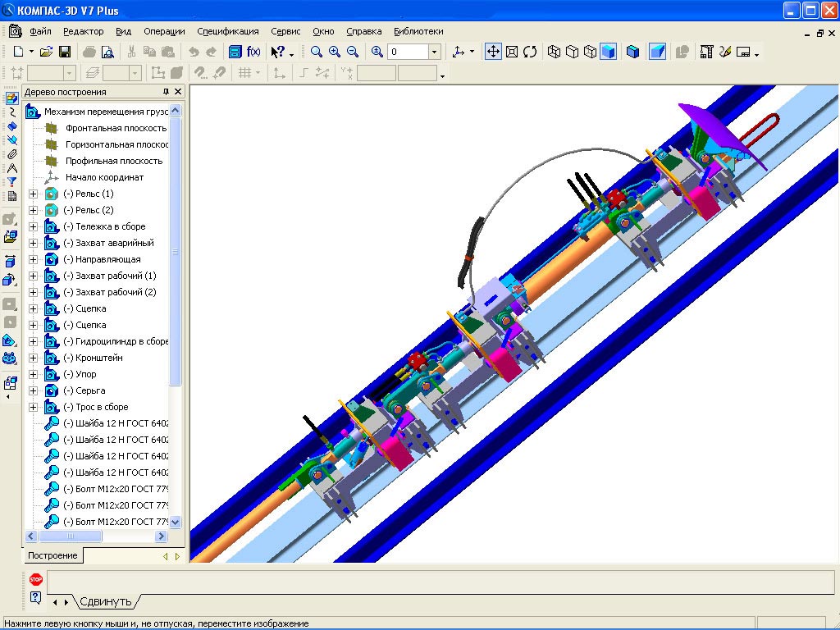Toggle pin on the Дерево построения panel

[166, 92]
